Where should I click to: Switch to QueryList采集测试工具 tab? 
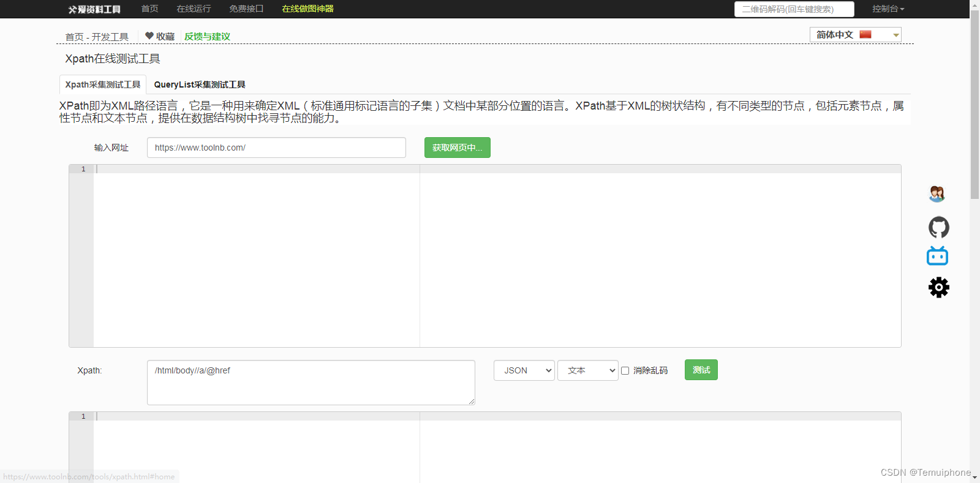pyautogui.click(x=200, y=84)
